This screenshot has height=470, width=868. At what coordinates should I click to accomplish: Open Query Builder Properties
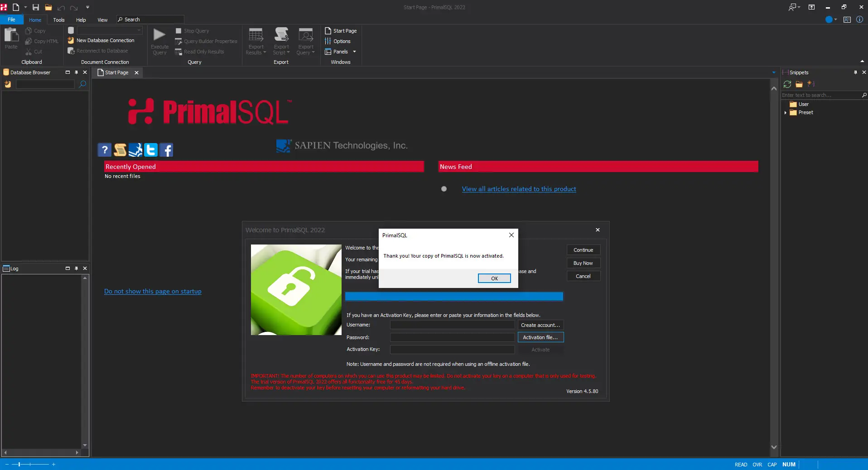tap(206, 41)
